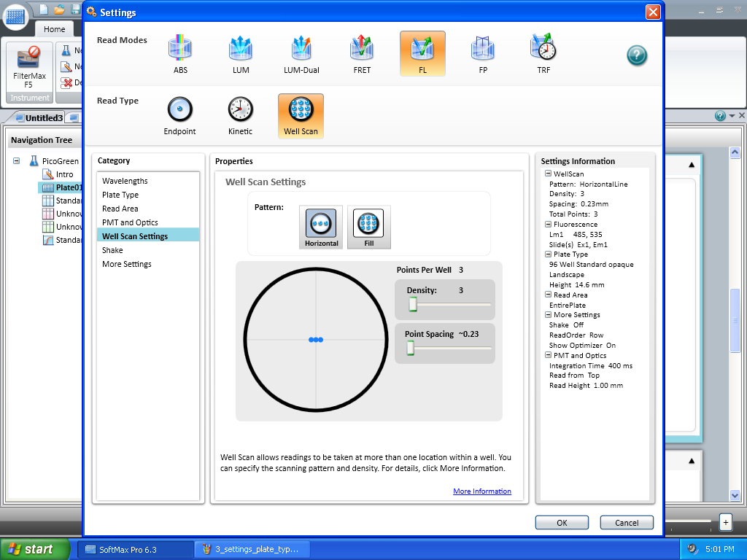Click the Density slider handle
Image resolution: width=747 pixels, height=560 pixels.
[x=412, y=305]
